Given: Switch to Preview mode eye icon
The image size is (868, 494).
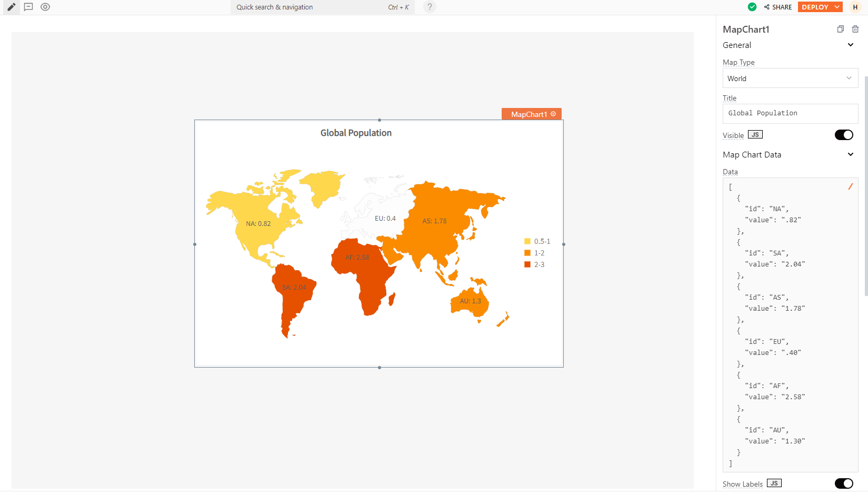Looking at the screenshot, I should (x=45, y=7).
